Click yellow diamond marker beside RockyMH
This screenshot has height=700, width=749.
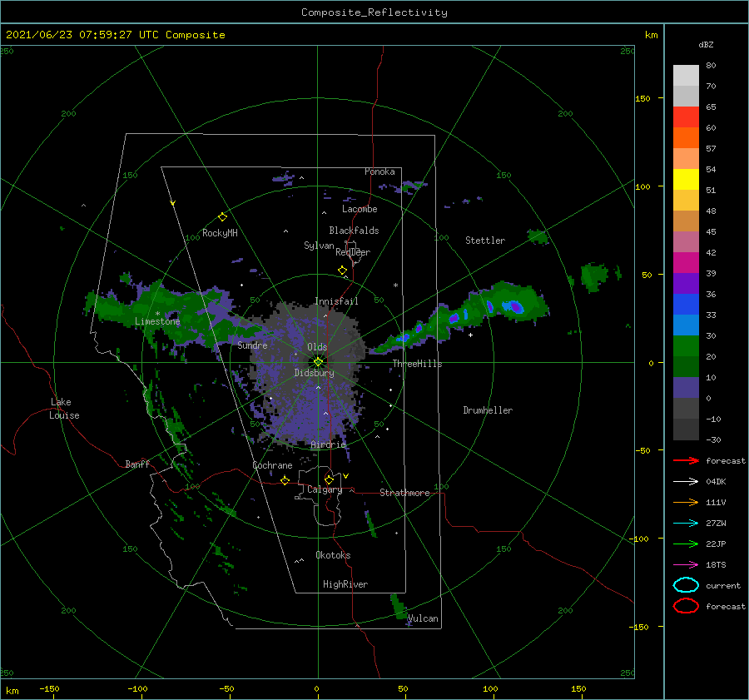click(x=222, y=217)
